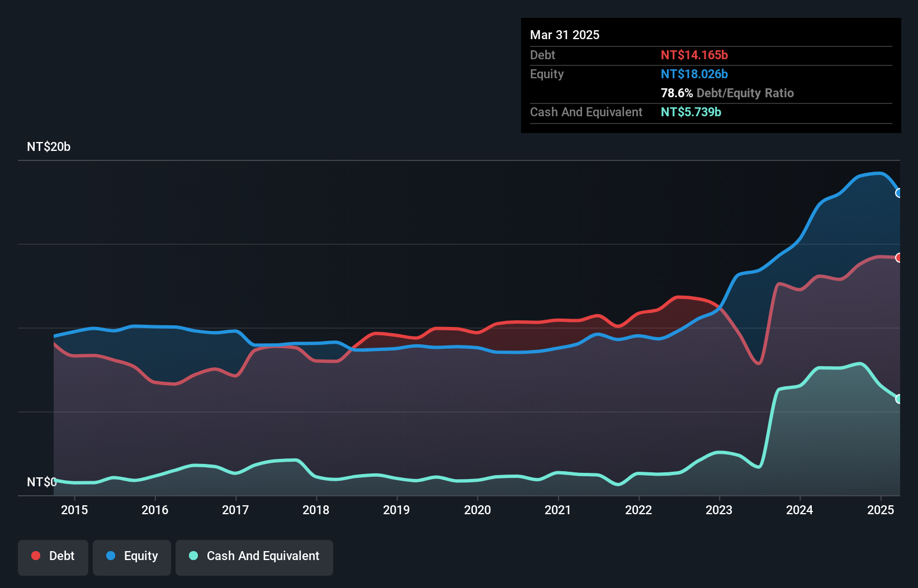Click the Equity value NT$18.026b in tooltip
Screen dimensions: 918x588
(694, 74)
